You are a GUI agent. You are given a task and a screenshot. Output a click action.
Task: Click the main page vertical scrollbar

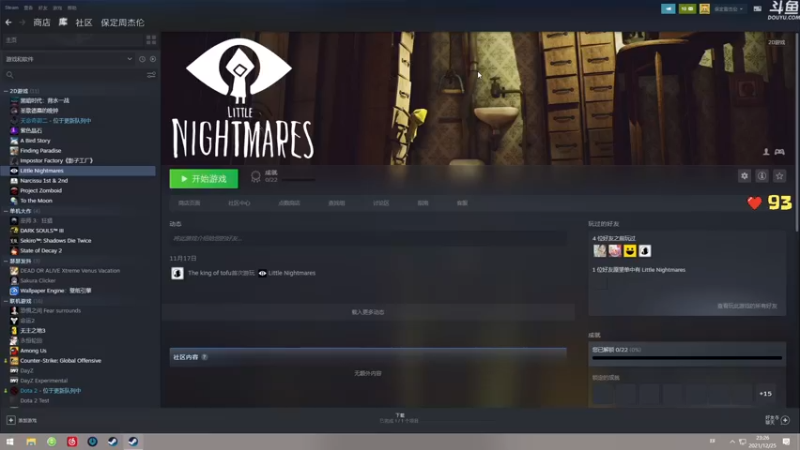point(796,131)
